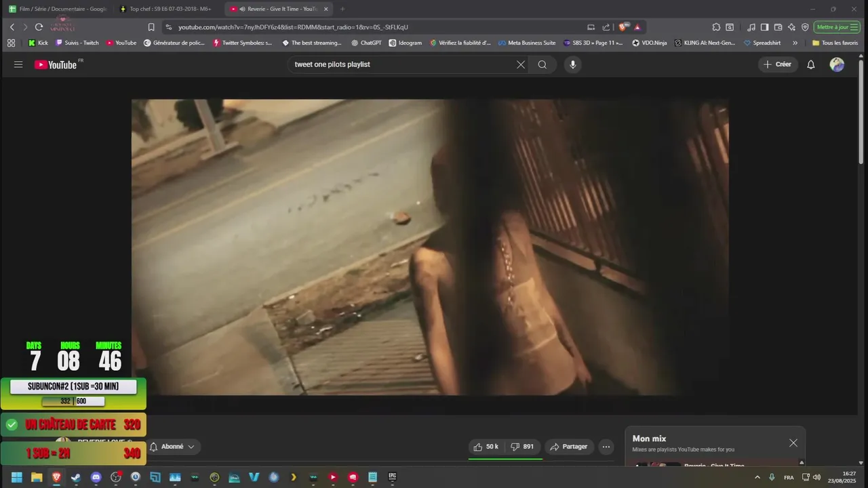Open site settings icon left of the URL

click(x=169, y=27)
